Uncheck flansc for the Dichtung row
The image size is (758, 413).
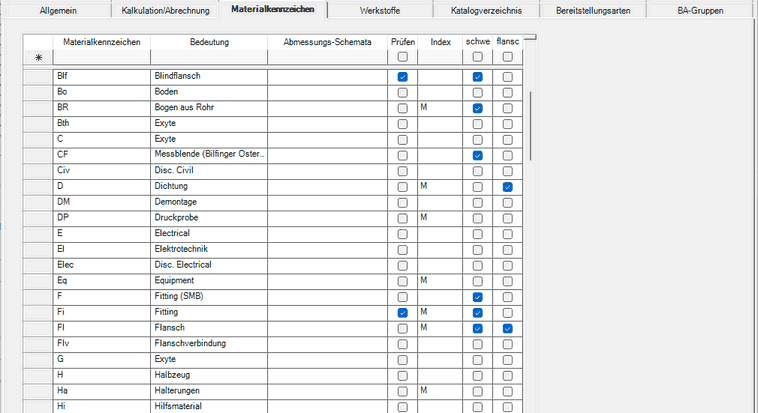(508, 187)
